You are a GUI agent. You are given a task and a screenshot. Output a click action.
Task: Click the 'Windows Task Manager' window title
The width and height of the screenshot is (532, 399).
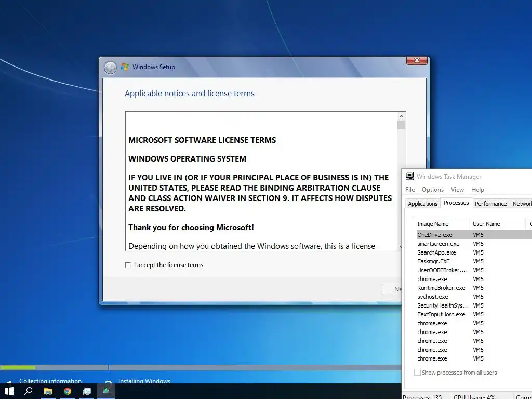[448, 177]
